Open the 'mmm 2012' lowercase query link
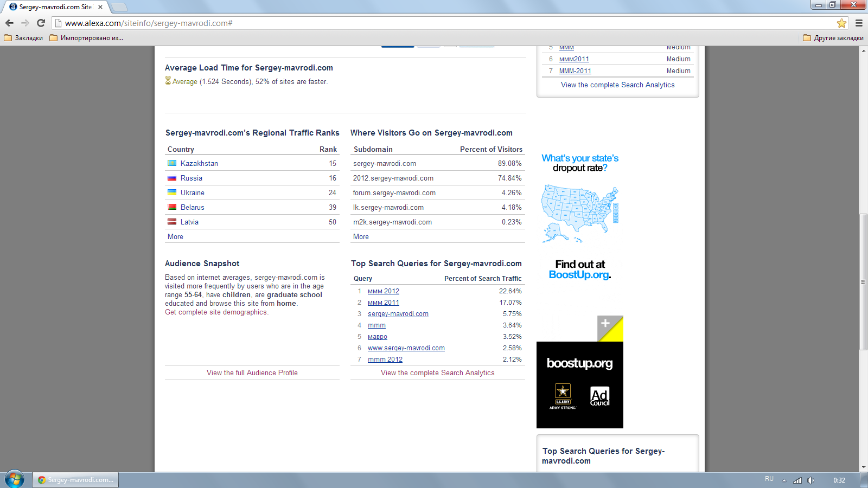 click(385, 359)
